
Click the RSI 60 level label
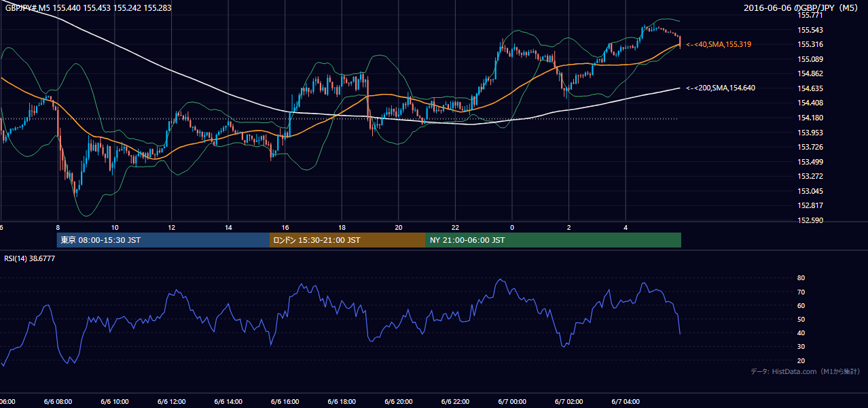pos(801,305)
